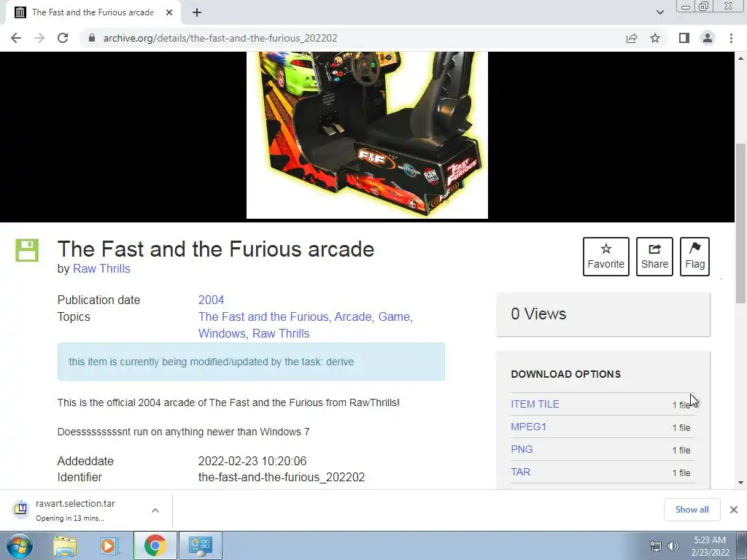
Task: Click Show all downloads
Action: (x=692, y=510)
